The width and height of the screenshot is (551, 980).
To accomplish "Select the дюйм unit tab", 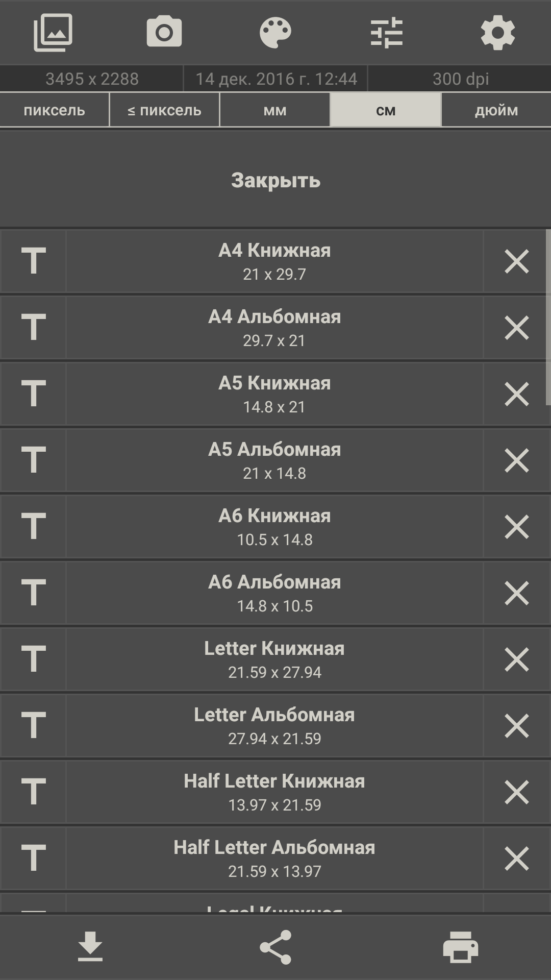I will click(496, 110).
